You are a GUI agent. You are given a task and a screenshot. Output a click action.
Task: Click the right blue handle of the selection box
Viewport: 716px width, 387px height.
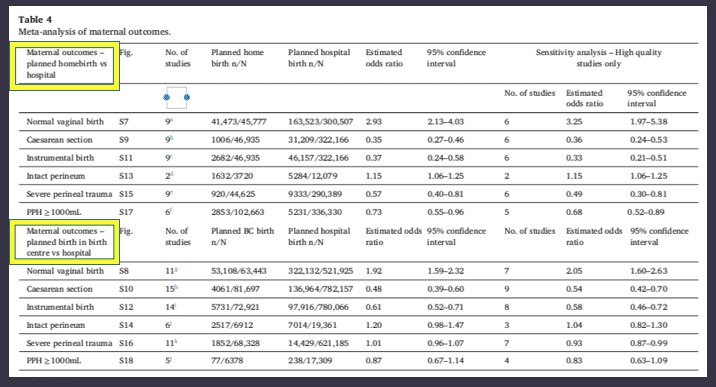click(187, 97)
